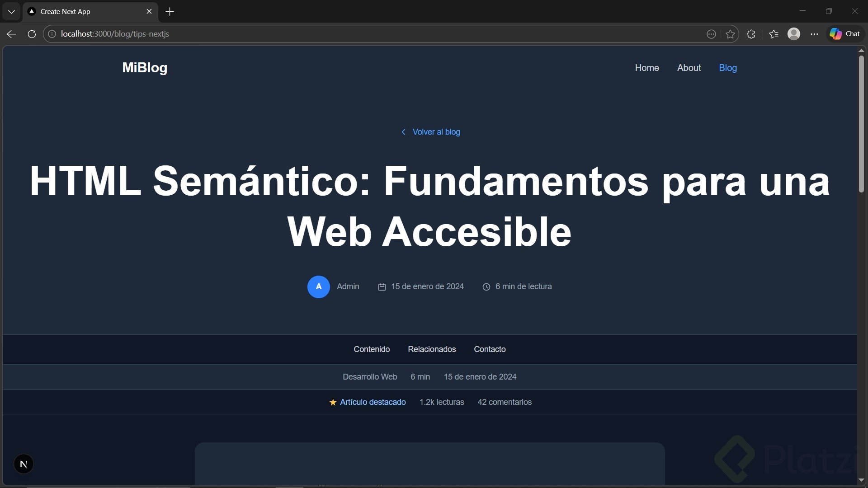Go to Home in navigation
Viewport: 868px width, 488px height.
click(x=646, y=68)
